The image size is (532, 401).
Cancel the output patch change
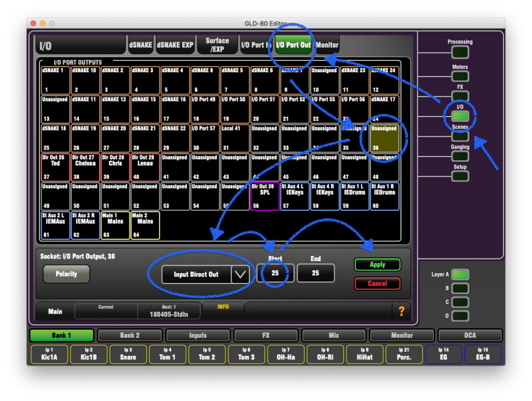pos(377,283)
